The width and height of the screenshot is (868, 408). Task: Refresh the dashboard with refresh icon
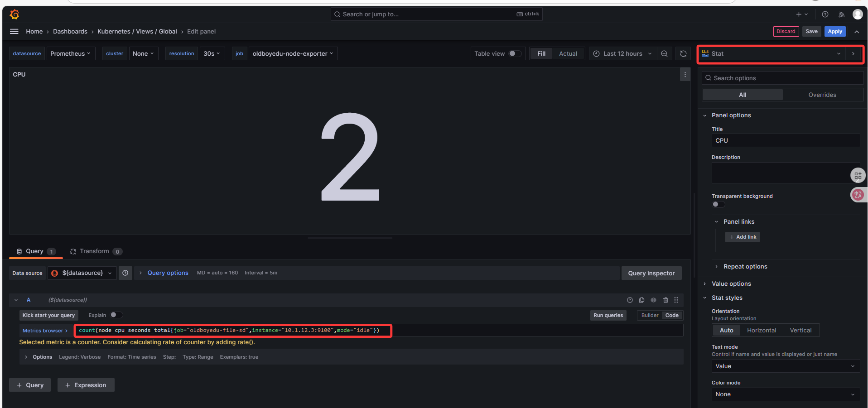(x=683, y=53)
